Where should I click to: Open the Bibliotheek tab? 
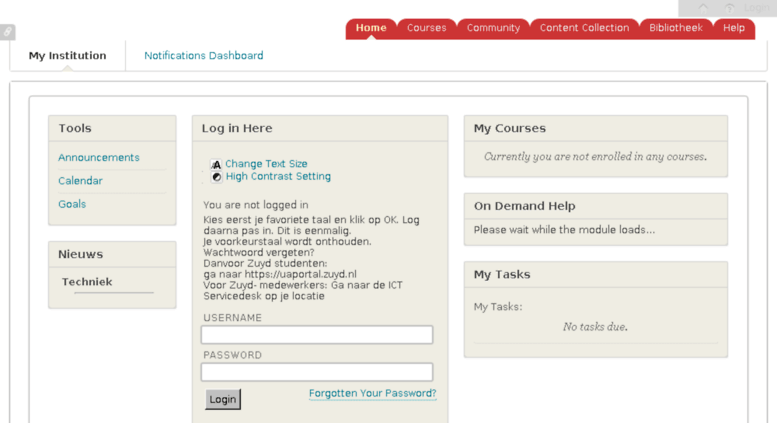[x=676, y=28]
